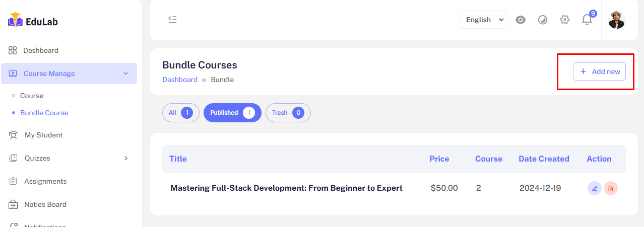
Task: Click the EduLab logo
Action: point(33,21)
